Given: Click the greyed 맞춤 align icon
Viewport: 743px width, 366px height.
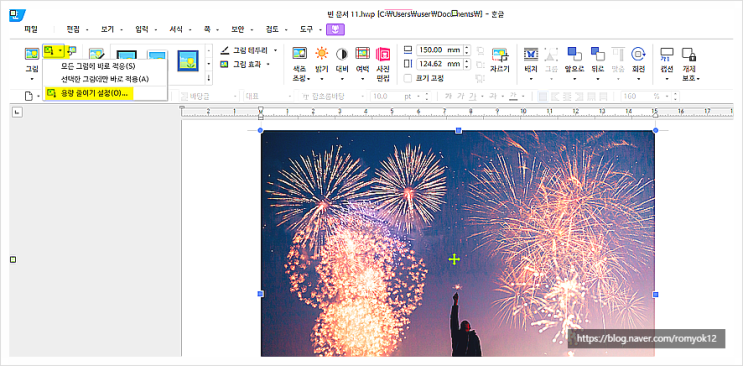Looking at the screenshot, I should 617,54.
